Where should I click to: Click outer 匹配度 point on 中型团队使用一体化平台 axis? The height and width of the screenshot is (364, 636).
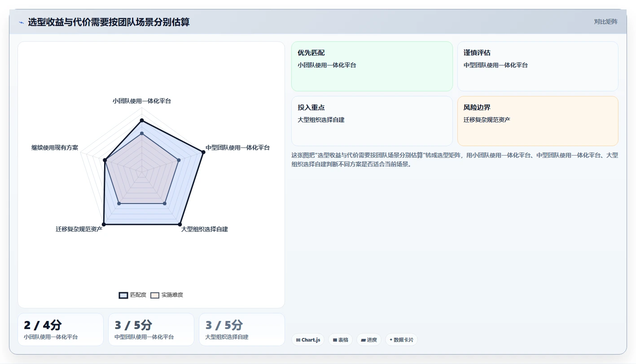pyautogui.click(x=203, y=152)
